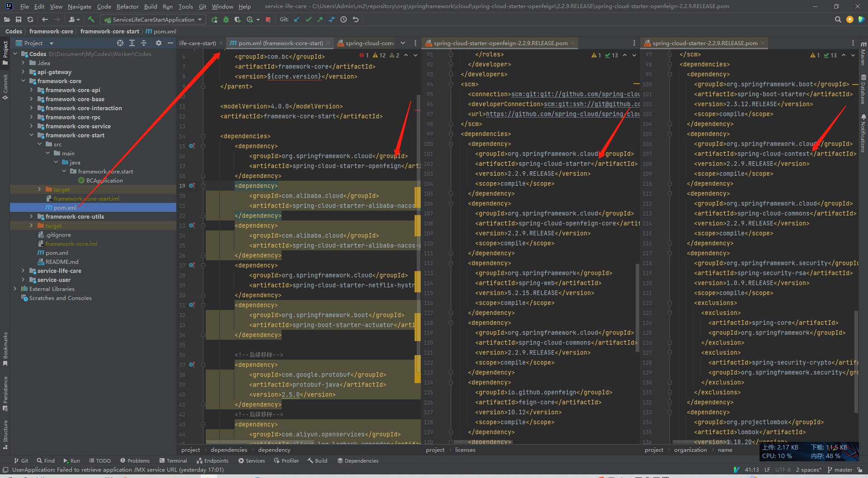The height and width of the screenshot is (478, 868).
Task: Open the Notifications tool window on the right
Action: point(863,133)
